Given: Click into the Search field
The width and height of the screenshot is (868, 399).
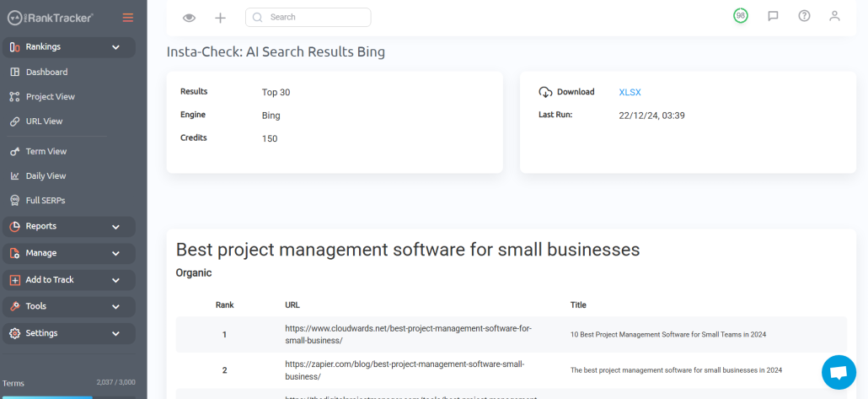Looking at the screenshot, I should pyautogui.click(x=308, y=17).
